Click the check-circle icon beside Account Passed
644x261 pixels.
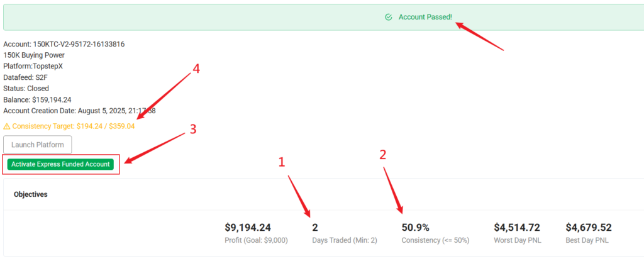pos(389,17)
